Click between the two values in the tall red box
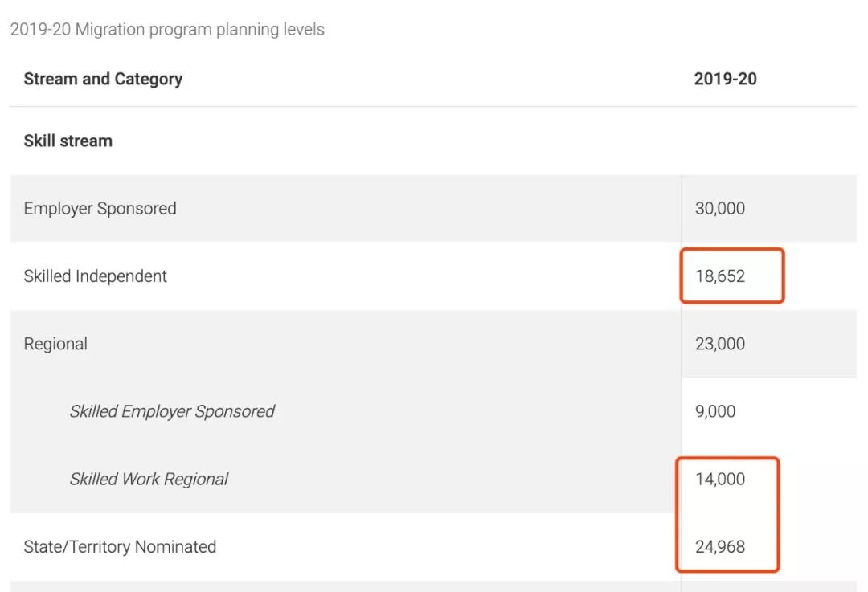The height and width of the screenshot is (592, 868). pyautogui.click(x=727, y=513)
